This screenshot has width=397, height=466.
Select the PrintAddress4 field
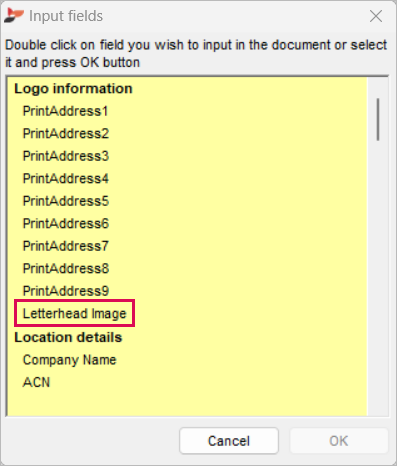[66, 179]
